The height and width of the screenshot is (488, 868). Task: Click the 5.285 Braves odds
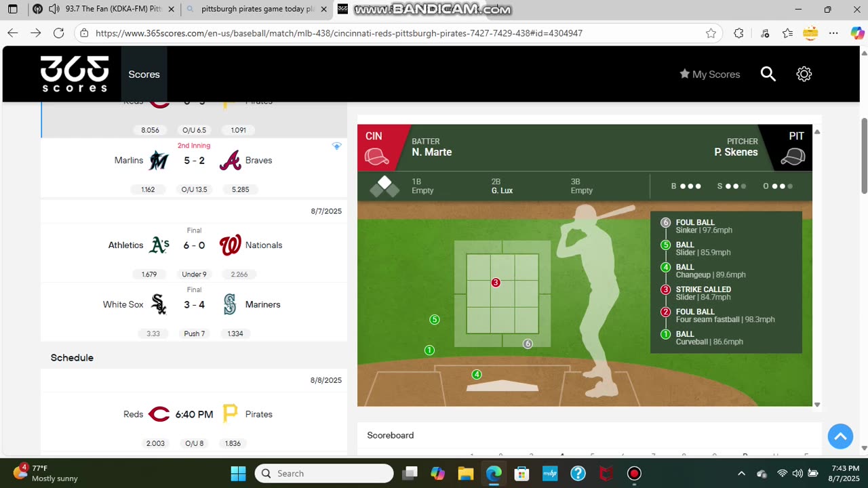point(240,190)
